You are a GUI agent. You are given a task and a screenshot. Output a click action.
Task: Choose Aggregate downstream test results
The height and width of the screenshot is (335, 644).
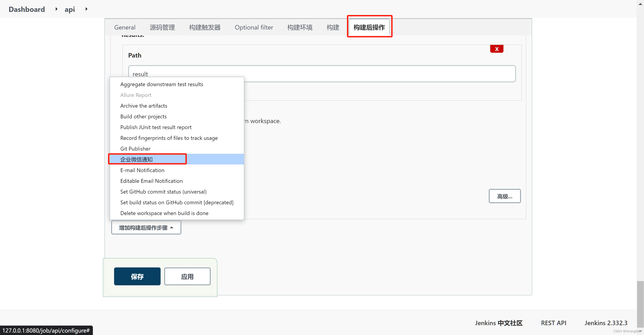click(177, 84)
